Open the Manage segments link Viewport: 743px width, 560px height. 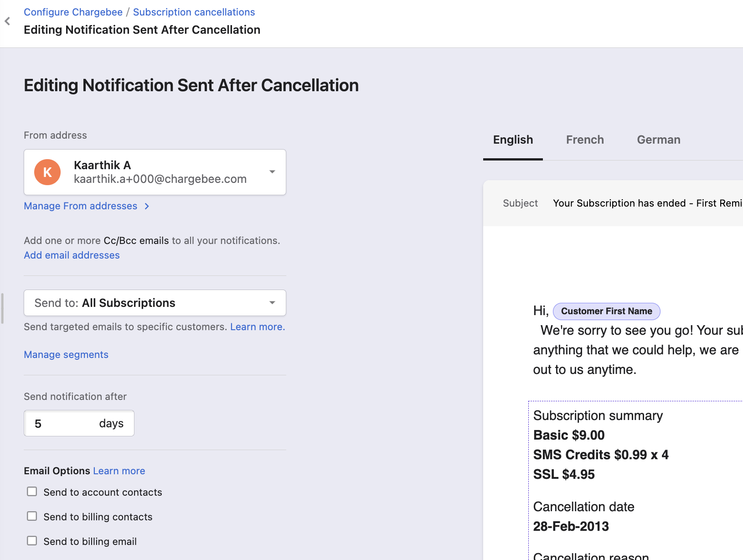[66, 355]
